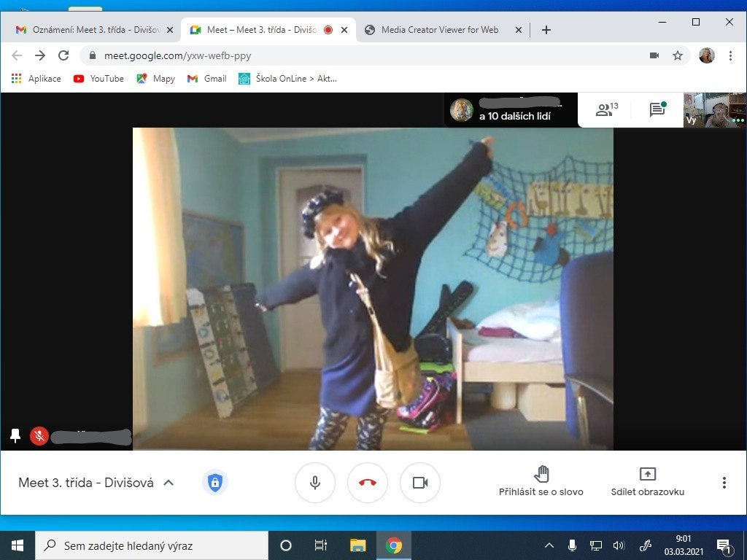Open the more options three-dot menu
This screenshot has width=747, height=560.
coord(724,483)
